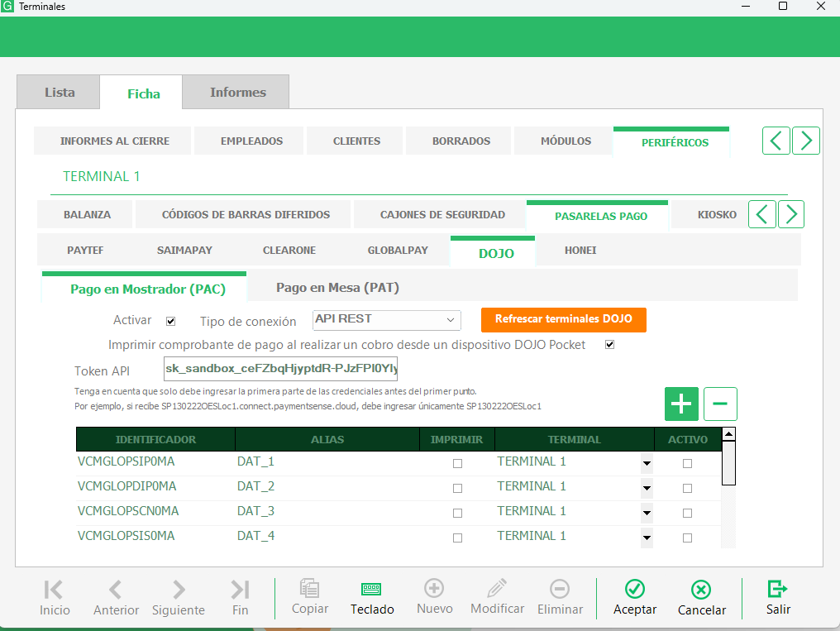Expand the Terminal dropdown for DAT_1
This screenshot has width=840, height=631.
pos(647,463)
